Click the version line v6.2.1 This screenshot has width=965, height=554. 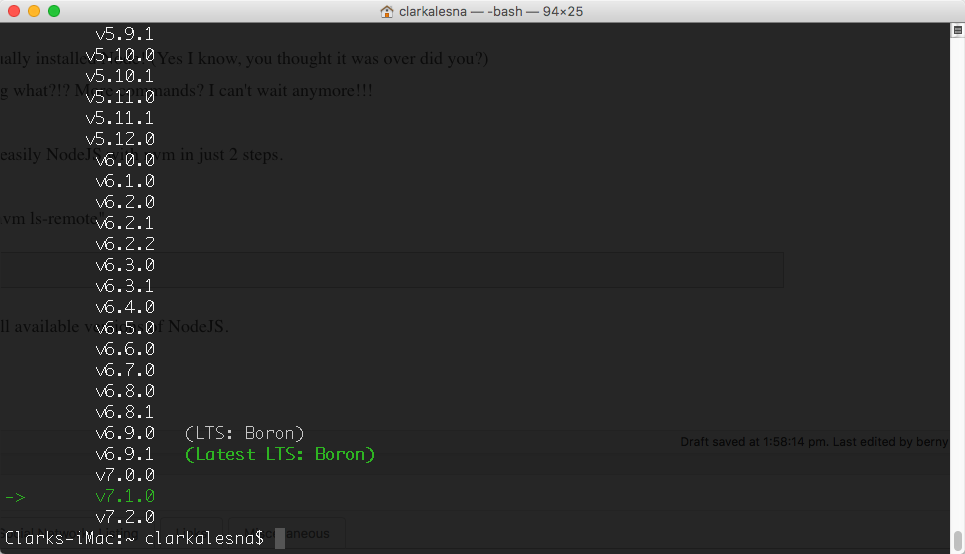tap(124, 223)
